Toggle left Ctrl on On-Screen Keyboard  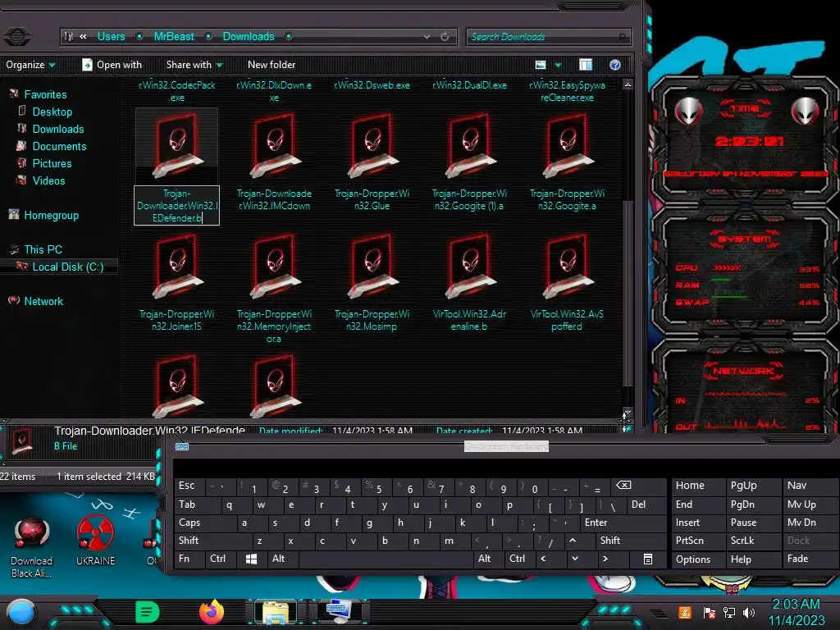click(220, 559)
